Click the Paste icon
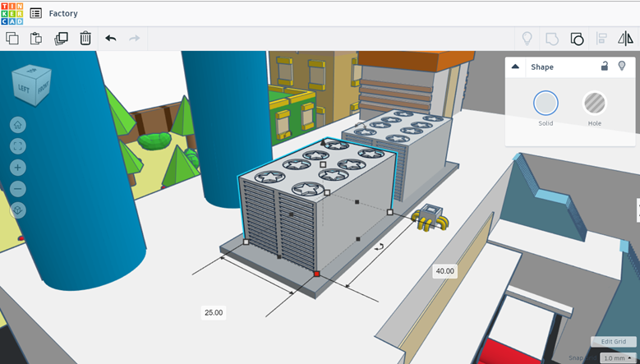 click(x=36, y=39)
